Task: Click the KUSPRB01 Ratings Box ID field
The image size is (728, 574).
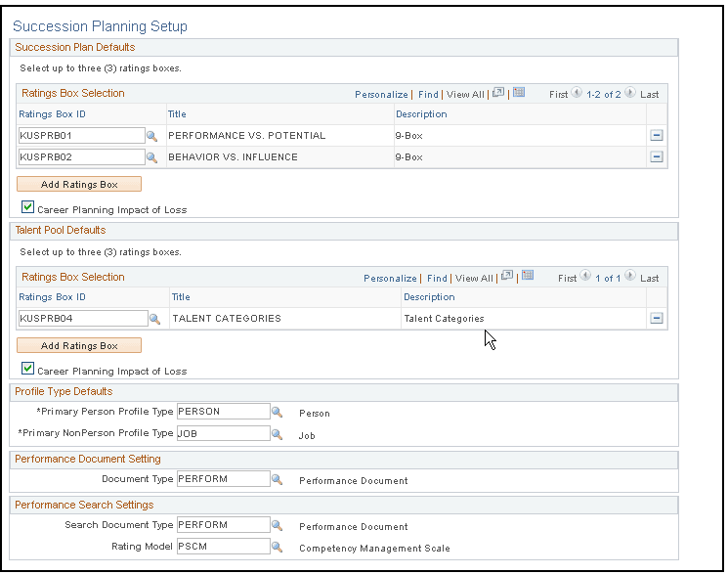Action: (81, 135)
